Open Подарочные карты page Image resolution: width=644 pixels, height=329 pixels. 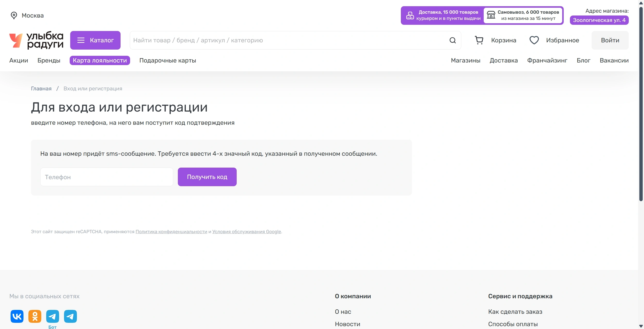tap(168, 60)
